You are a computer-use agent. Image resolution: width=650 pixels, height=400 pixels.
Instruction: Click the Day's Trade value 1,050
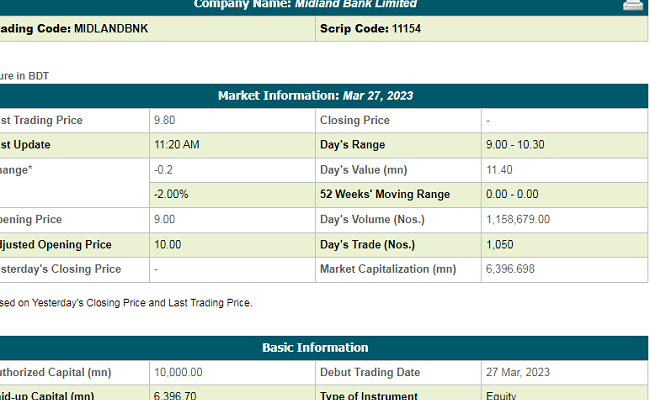(x=500, y=244)
